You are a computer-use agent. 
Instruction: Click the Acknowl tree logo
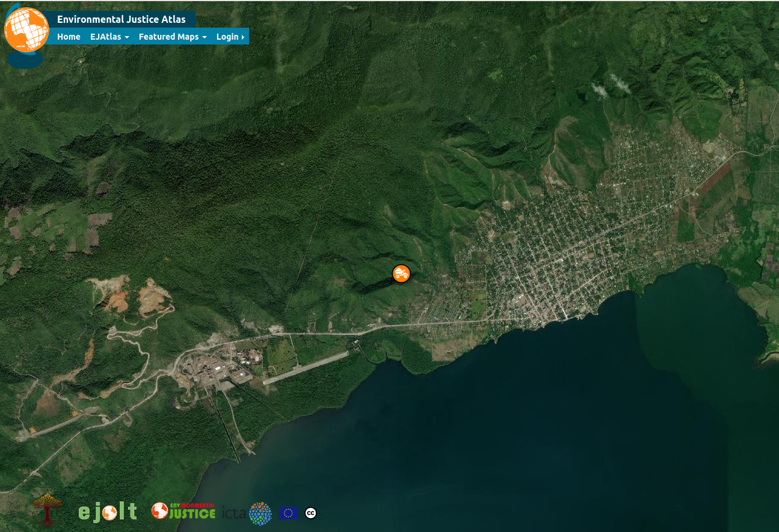[46, 510]
